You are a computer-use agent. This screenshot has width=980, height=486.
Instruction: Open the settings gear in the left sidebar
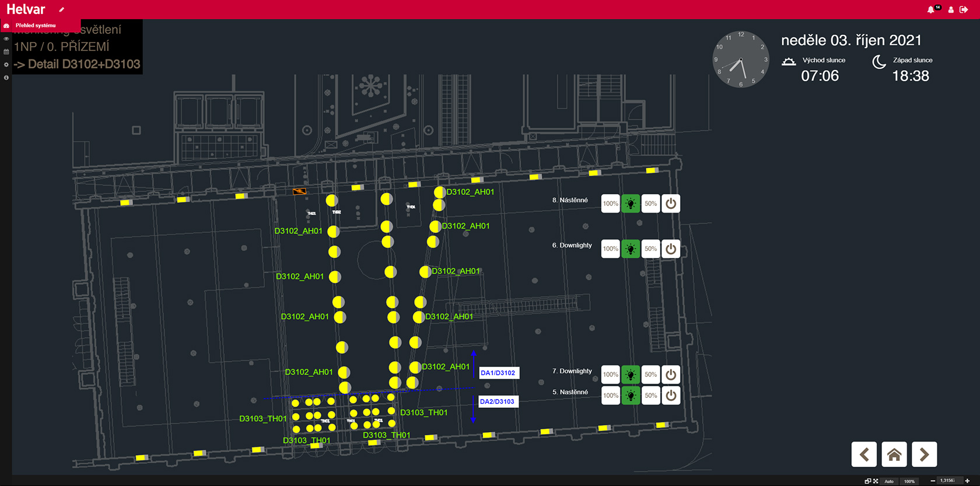click(x=6, y=64)
